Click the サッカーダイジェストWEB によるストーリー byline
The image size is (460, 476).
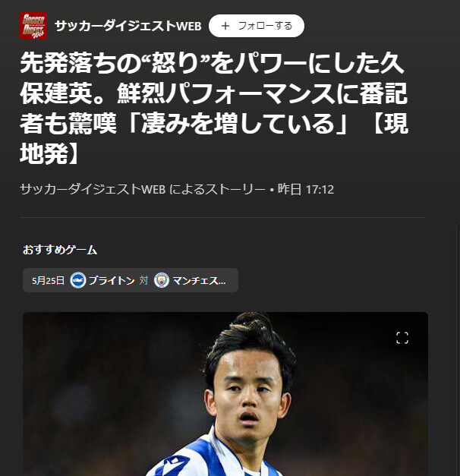(x=143, y=190)
